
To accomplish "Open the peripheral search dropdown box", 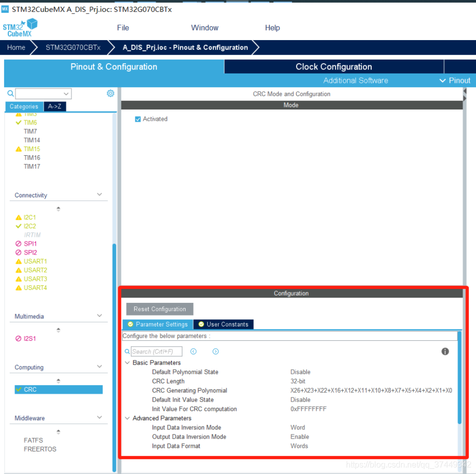I will coord(43,94).
